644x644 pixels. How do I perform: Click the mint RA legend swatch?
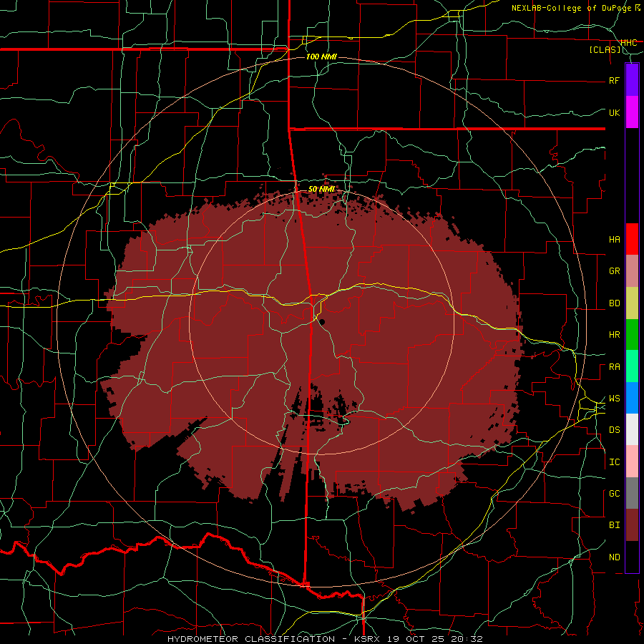click(632, 366)
